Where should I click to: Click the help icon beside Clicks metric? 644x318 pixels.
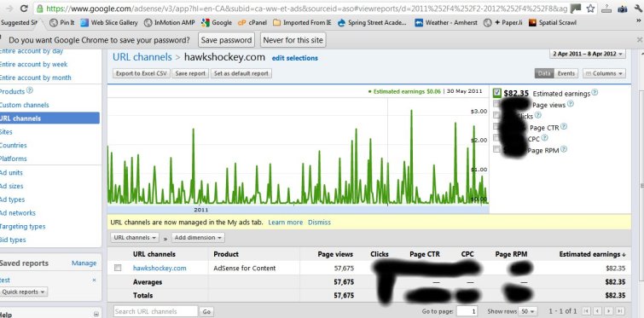[x=538, y=115]
